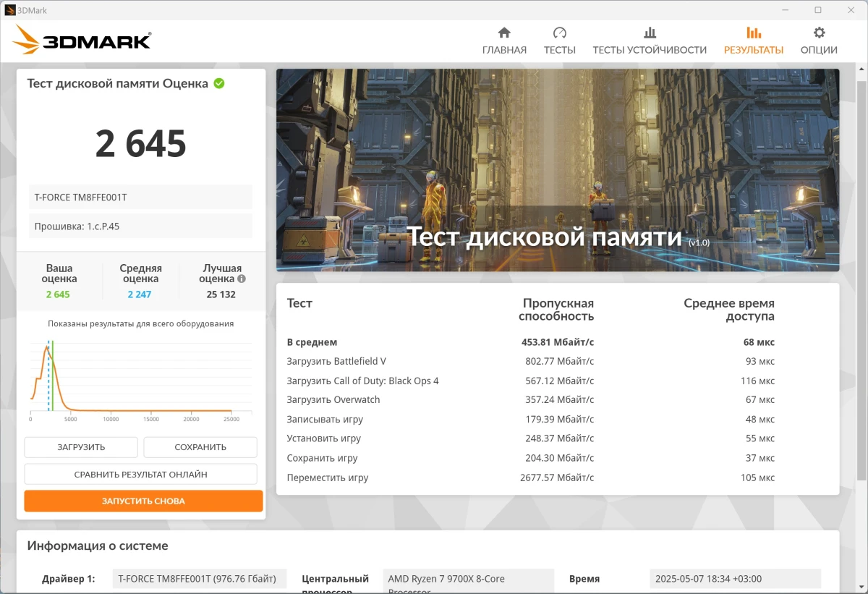Click the gauge icon above ТЕСТЫ
868x594 pixels.
559,33
